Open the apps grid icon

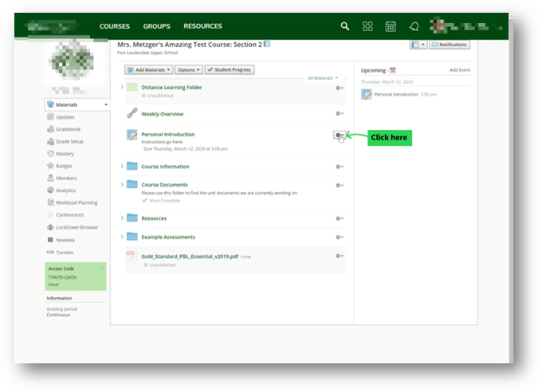click(x=367, y=26)
